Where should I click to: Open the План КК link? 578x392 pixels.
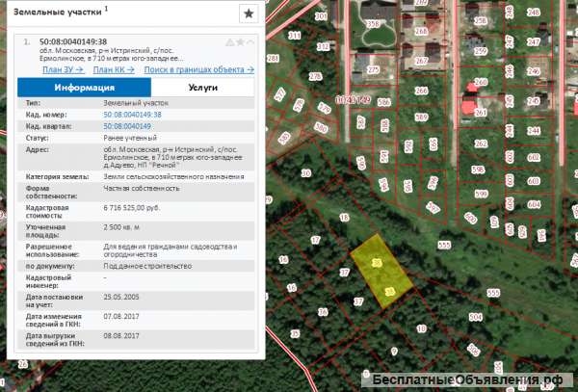coord(114,69)
